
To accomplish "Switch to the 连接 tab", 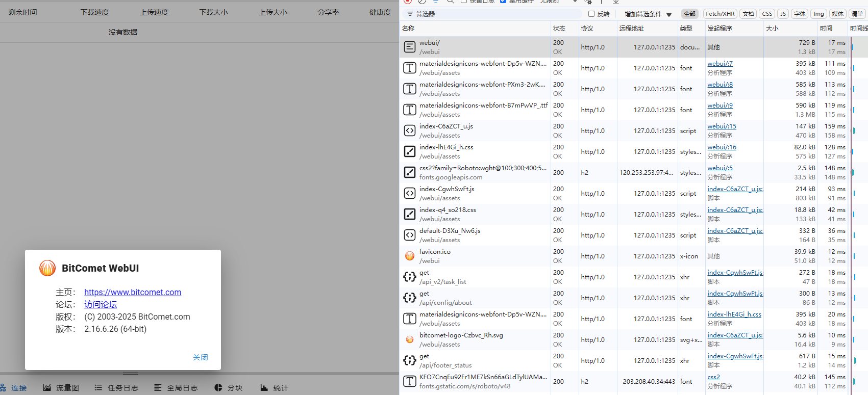I will [14, 388].
